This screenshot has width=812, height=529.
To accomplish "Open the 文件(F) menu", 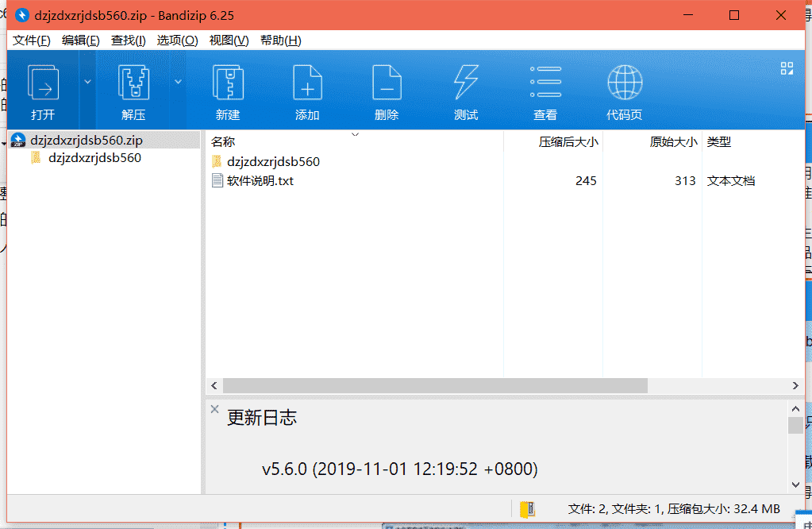I will coord(31,41).
